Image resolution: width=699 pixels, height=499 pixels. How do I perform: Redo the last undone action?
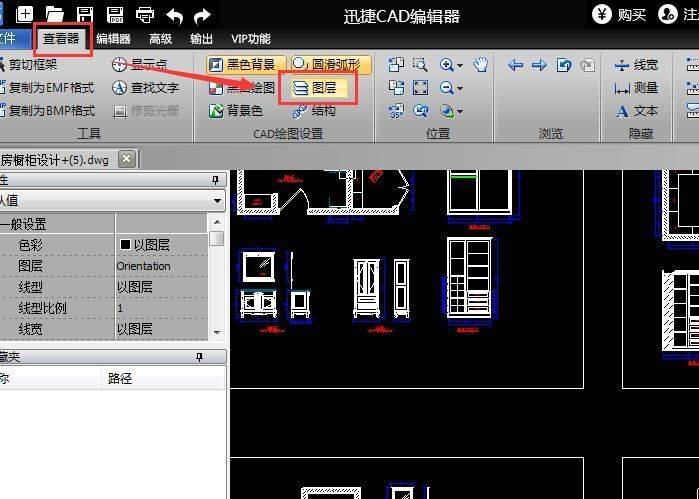pyautogui.click(x=202, y=16)
